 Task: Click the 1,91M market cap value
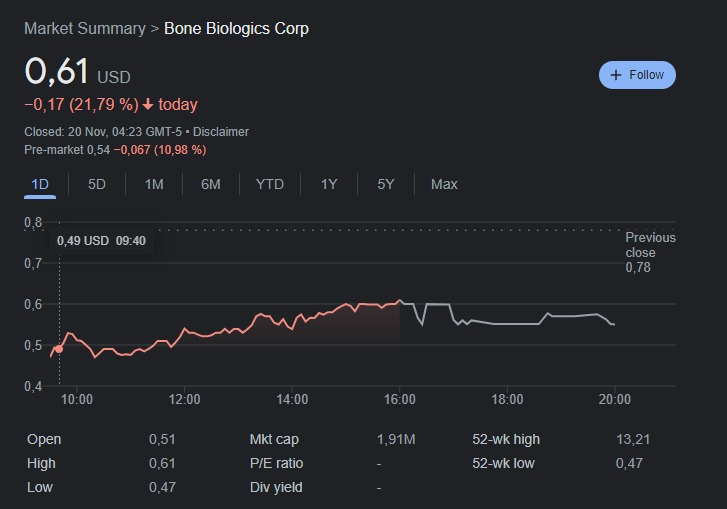pyautogui.click(x=396, y=439)
